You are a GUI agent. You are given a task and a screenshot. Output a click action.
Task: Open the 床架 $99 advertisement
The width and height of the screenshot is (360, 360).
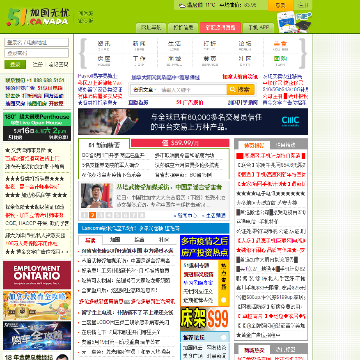point(205,319)
